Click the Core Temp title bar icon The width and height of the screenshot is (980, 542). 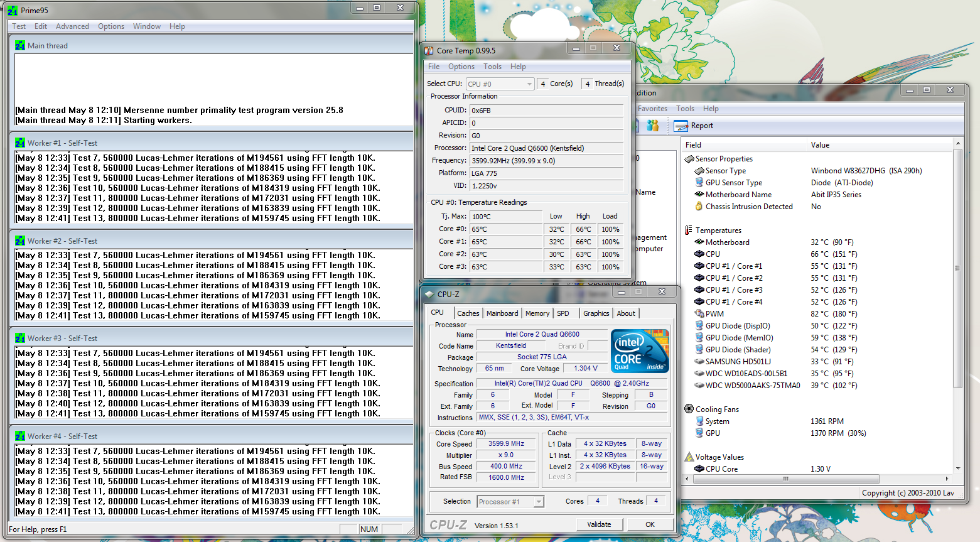tap(429, 50)
